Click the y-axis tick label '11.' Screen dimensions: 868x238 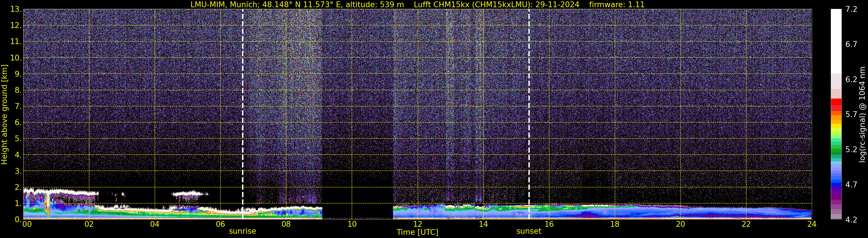pyautogui.click(x=16, y=42)
